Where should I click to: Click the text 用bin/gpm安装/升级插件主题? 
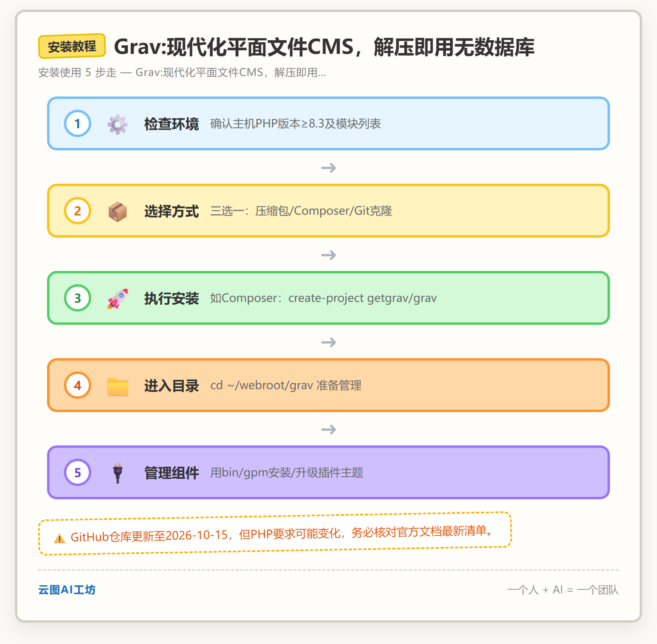point(287,472)
